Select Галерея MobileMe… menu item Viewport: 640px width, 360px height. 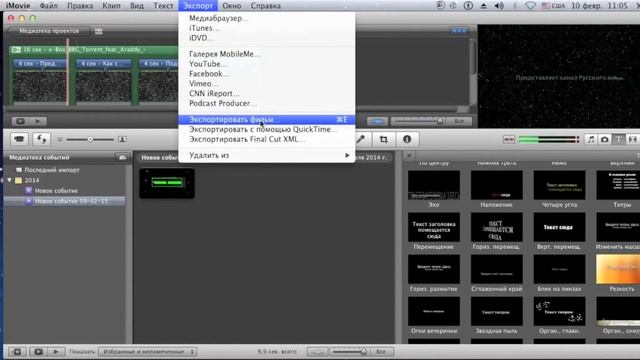coord(267,54)
